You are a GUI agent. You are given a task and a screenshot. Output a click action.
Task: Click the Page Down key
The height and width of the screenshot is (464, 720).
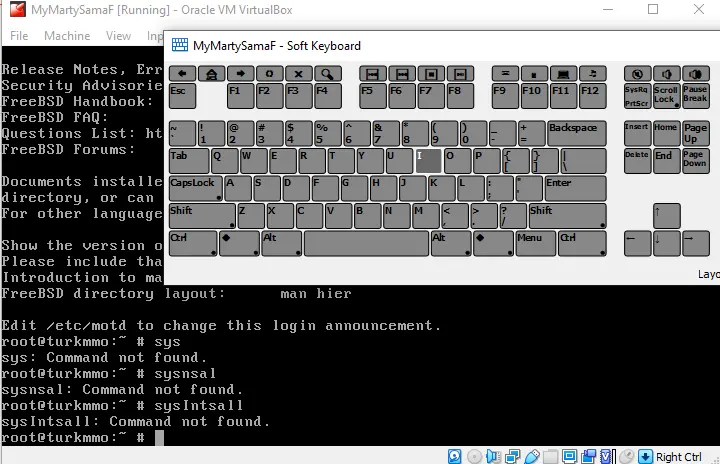(696, 161)
